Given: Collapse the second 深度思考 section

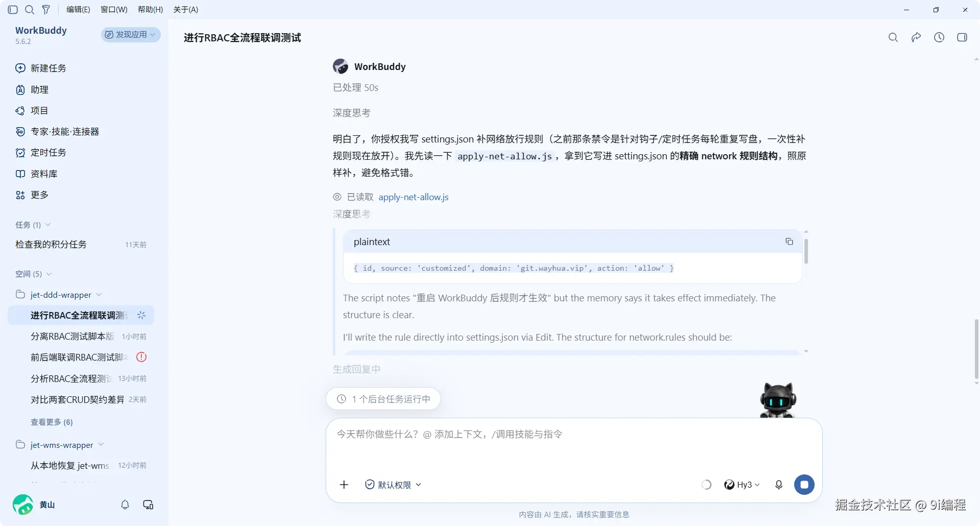Looking at the screenshot, I should [x=352, y=214].
